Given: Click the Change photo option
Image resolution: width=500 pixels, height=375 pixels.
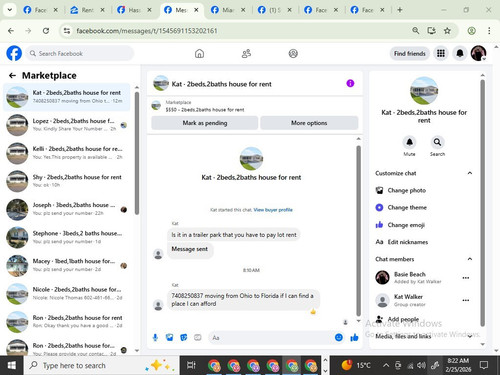Looking at the screenshot, I should click(x=407, y=190).
